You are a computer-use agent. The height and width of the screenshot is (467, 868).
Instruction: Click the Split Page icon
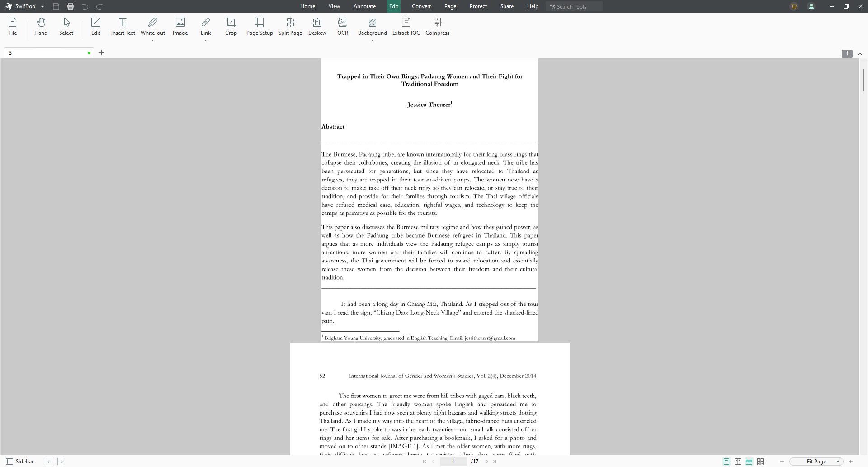pos(290,26)
